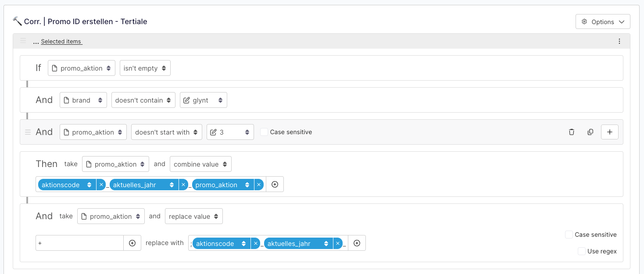Image resolution: width=644 pixels, height=274 pixels.
Task: Add new condition with plus button
Action: click(x=610, y=132)
